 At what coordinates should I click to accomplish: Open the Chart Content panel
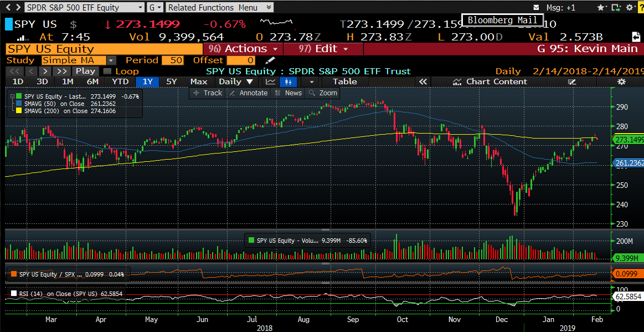pos(490,81)
